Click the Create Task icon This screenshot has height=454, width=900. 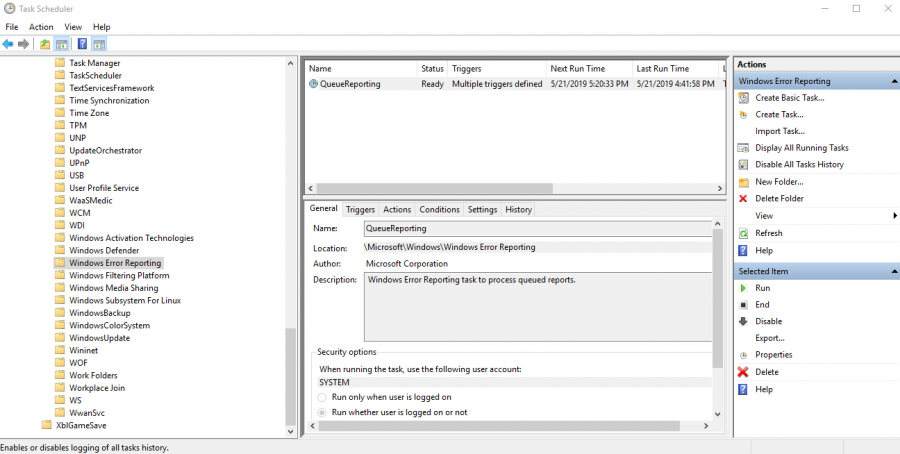point(743,115)
